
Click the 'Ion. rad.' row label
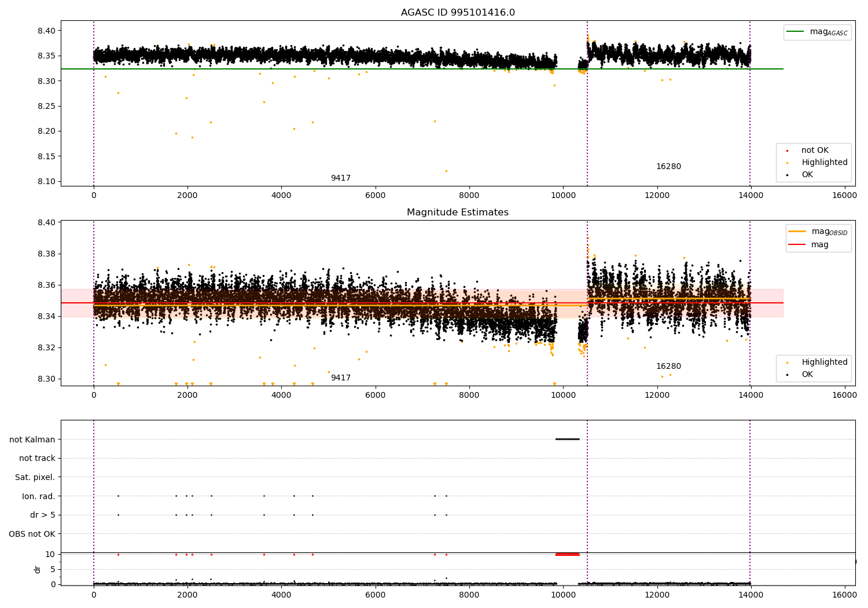point(39,496)
